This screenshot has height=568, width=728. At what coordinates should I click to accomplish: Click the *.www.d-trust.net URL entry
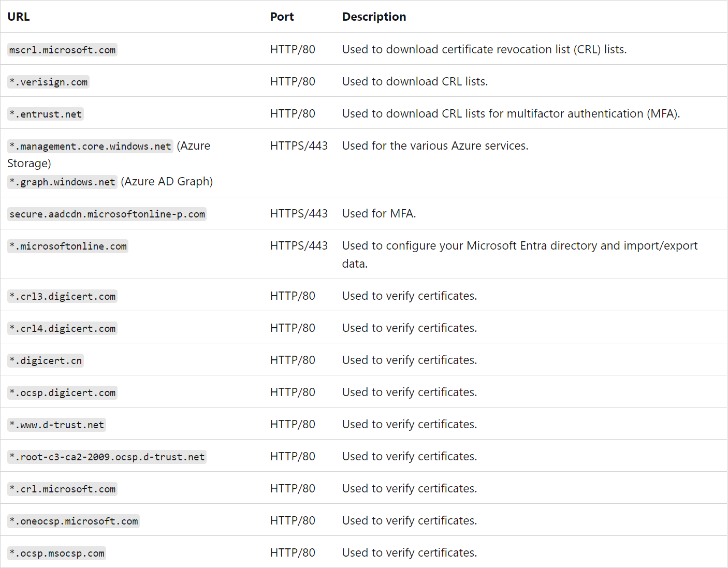(56, 425)
